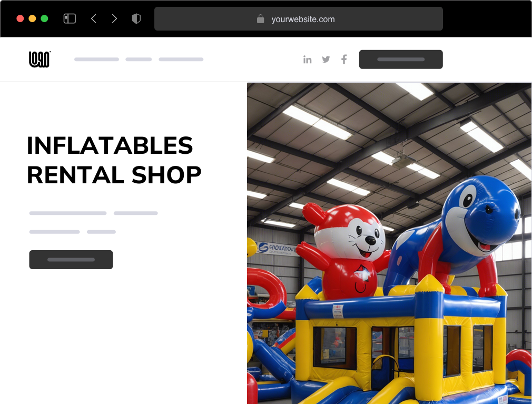Select the third navigation menu placeholder
Image resolution: width=532 pixels, height=404 pixels.
[x=181, y=60]
